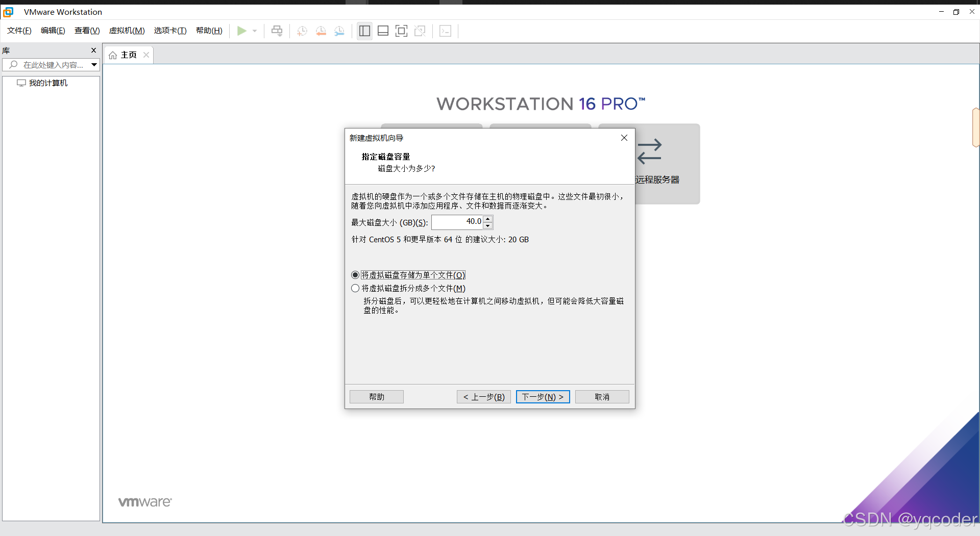
Task: Open the 编辑(E) menu
Action: 53,31
